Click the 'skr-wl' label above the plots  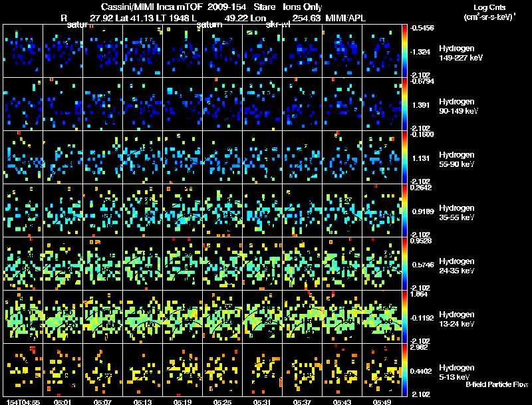tap(278, 25)
